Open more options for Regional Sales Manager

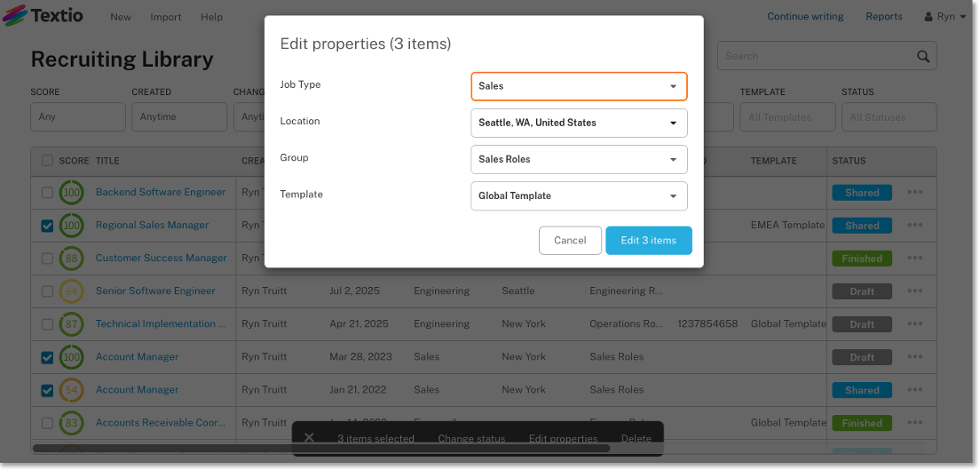coord(915,226)
